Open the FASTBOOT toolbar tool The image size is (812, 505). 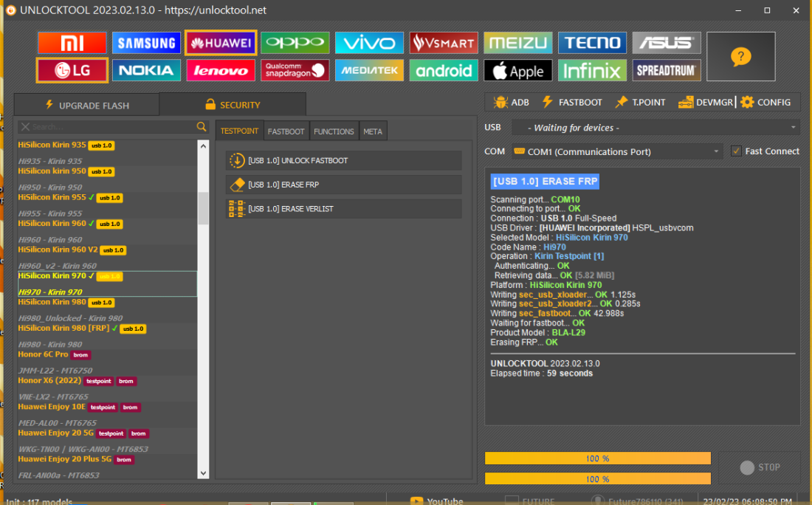(571, 103)
